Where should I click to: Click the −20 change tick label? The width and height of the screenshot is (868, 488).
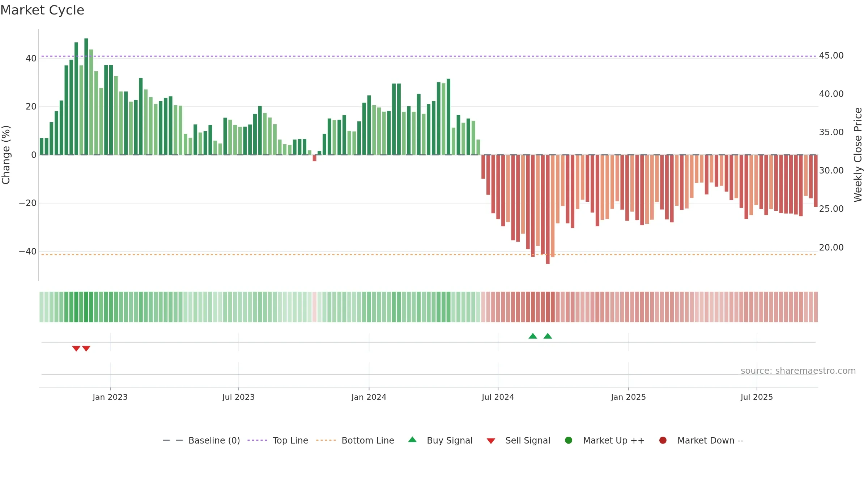(x=28, y=203)
